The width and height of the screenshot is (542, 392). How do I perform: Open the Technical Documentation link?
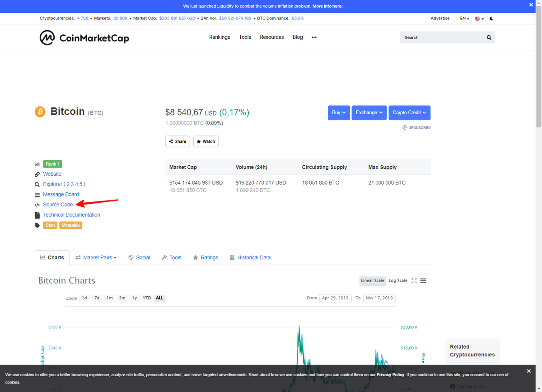71,215
